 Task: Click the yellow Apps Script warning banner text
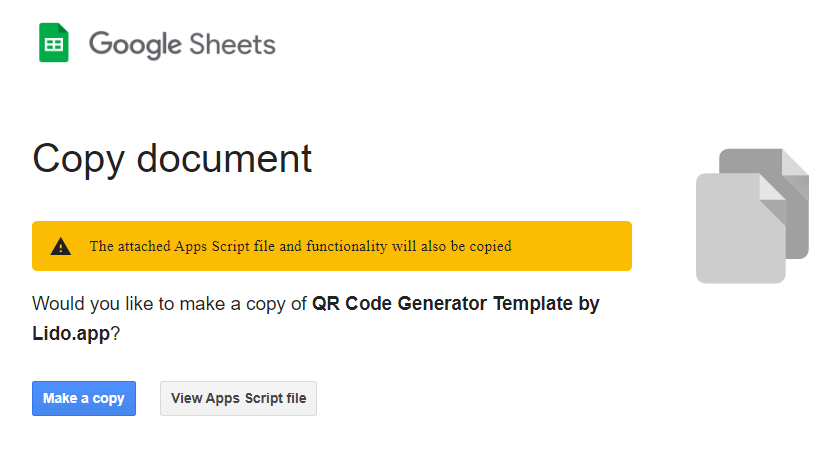click(x=300, y=246)
